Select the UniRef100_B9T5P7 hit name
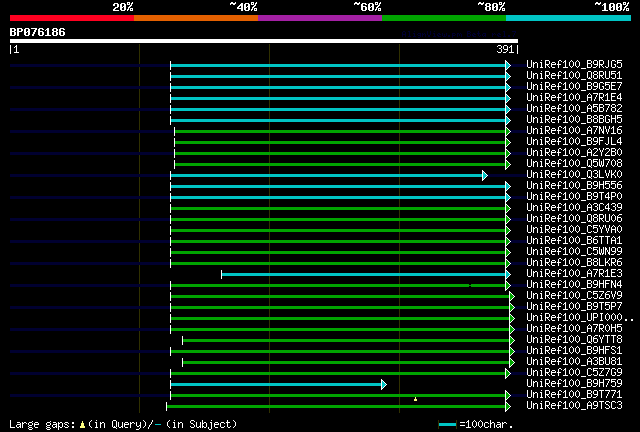The height and width of the screenshot is (432, 640). [574, 307]
